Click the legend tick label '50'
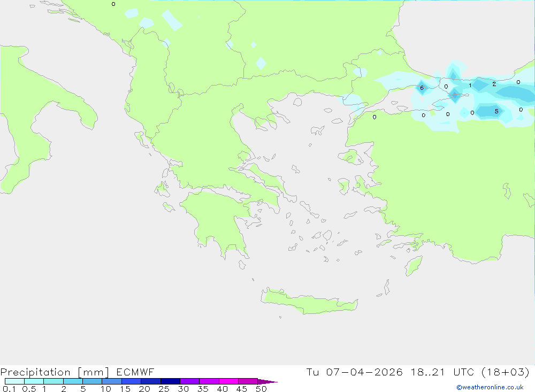Screen dimensions: 535x392 click(x=262, y=389)
